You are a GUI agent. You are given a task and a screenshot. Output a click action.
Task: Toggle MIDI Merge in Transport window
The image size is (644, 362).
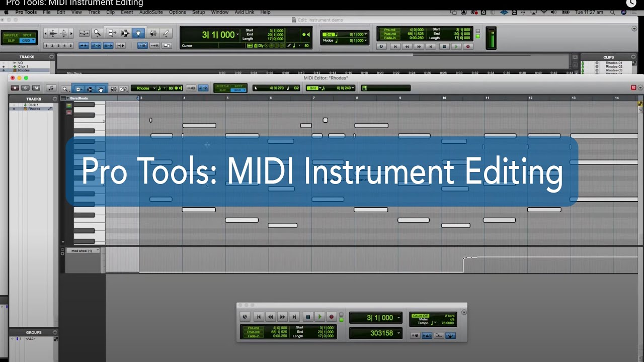click(x=439, y=335)
